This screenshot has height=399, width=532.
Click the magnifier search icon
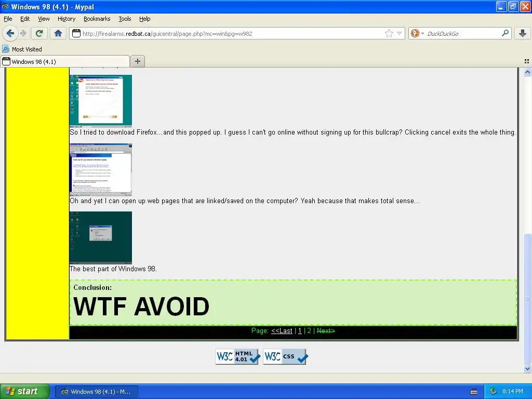coord(505,33)
